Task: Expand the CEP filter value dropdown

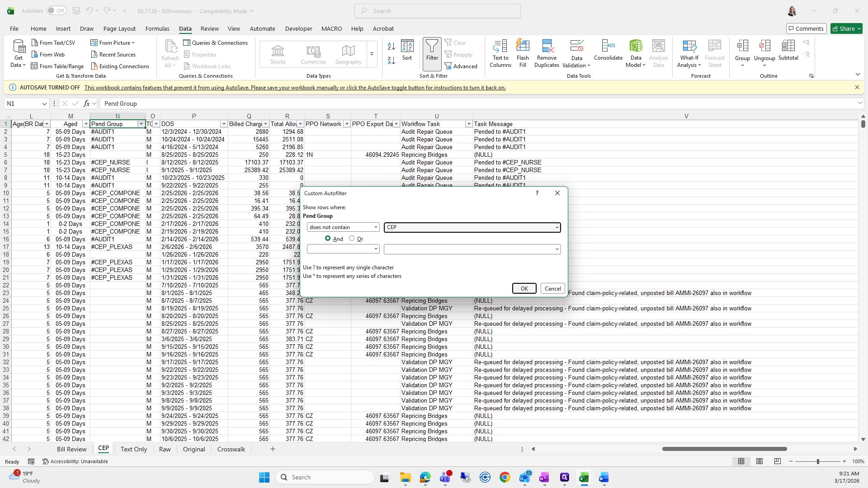Action: click(x=557, y=227)
